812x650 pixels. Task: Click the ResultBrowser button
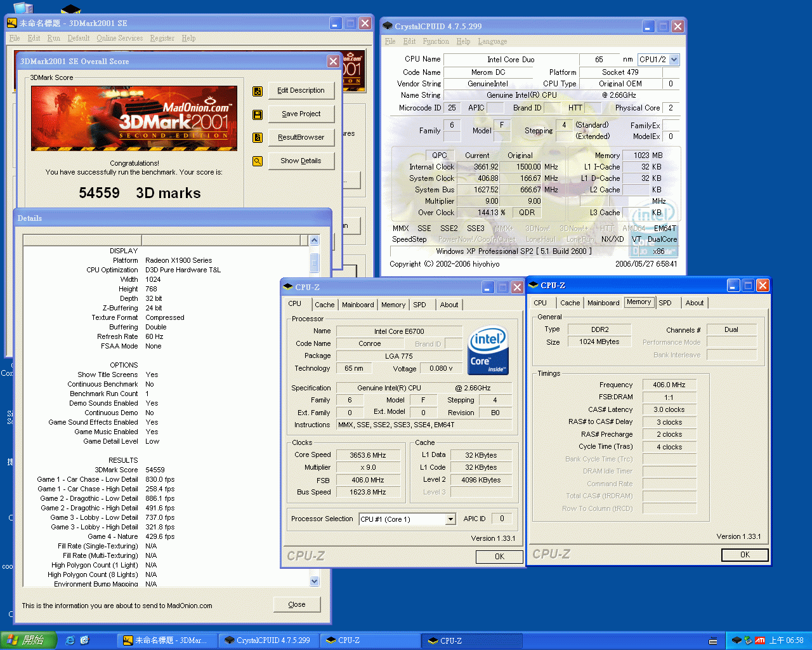(x=301, y=138)
